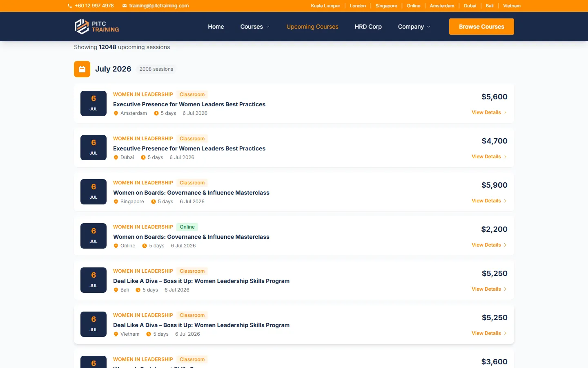Expand the Courses dropdown menu
Image resolution: width=588 pixels, height=368 pixels.
[255, 27]
